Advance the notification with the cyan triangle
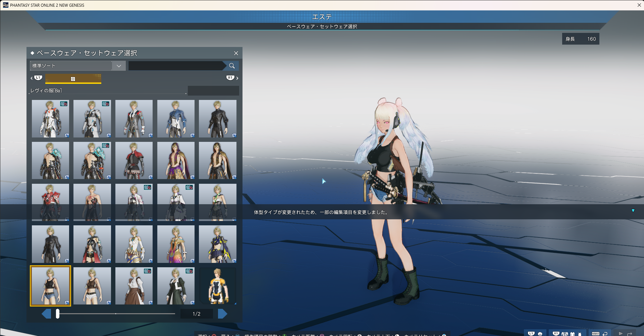This screenshot has width=644, height=336. click(633, 211)
